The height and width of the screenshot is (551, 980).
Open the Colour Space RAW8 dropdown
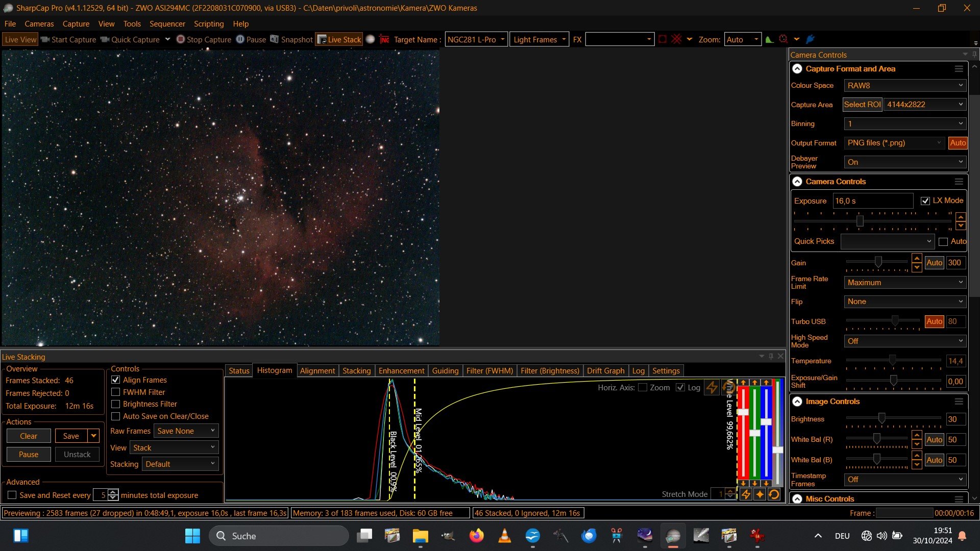(905, 86)
